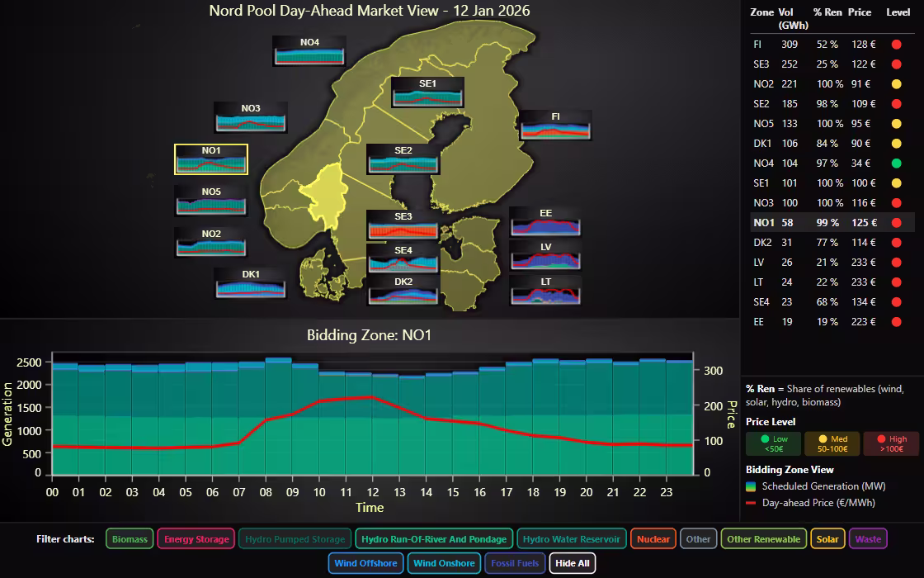This screenshot has width=924, height=578.
Task: Select the SE1 mini chart
Action: [427, 92]
